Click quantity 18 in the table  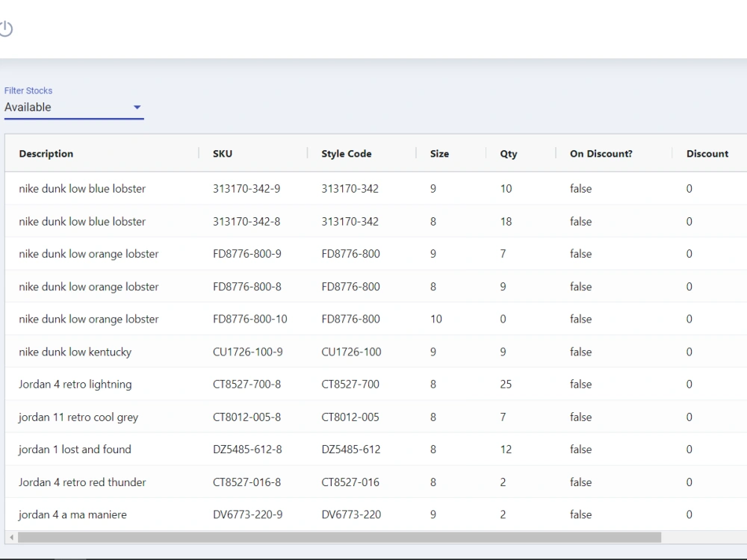click(506, 222)
